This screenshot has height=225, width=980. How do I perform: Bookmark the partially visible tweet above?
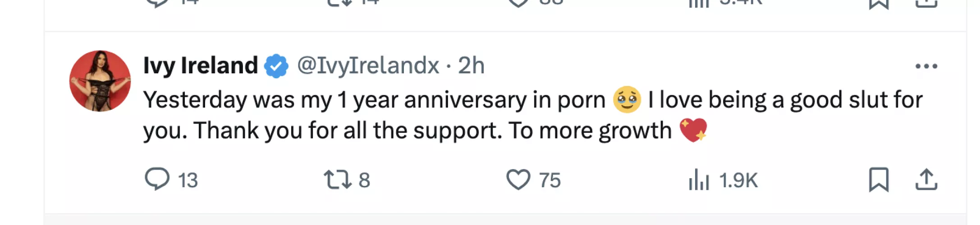[879, 4]
